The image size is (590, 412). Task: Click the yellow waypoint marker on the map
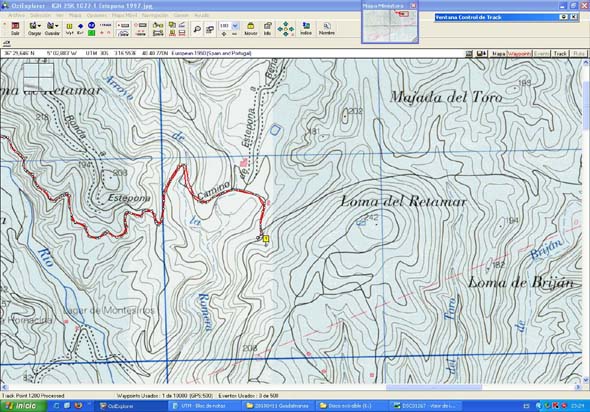pos(266,239)
